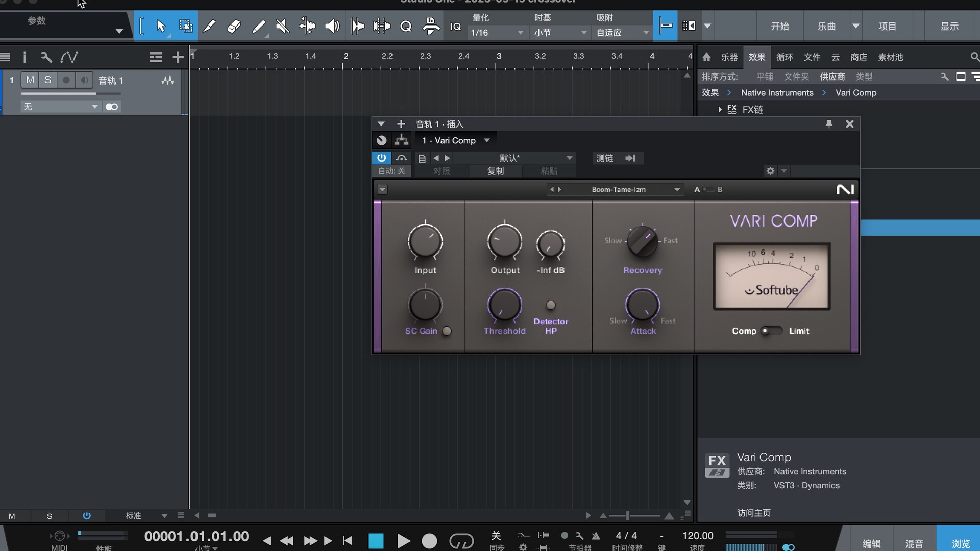
Task: Click the record button in transport
Action: click(429, 541)
